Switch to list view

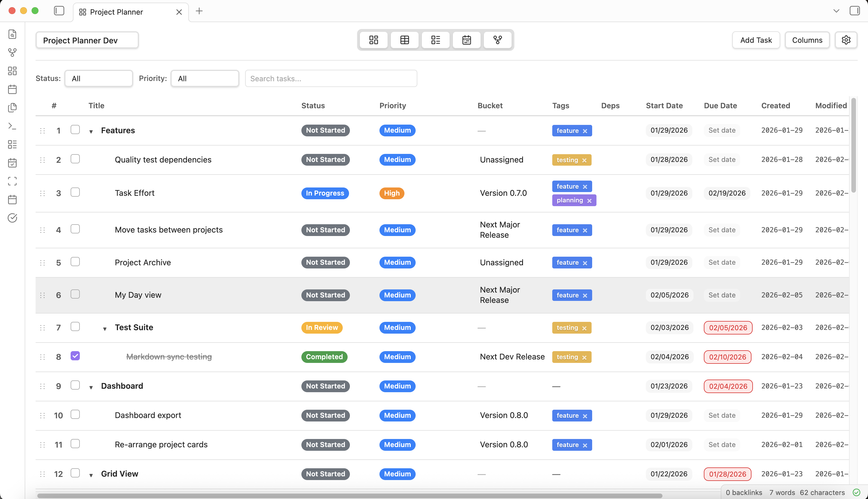435,40
